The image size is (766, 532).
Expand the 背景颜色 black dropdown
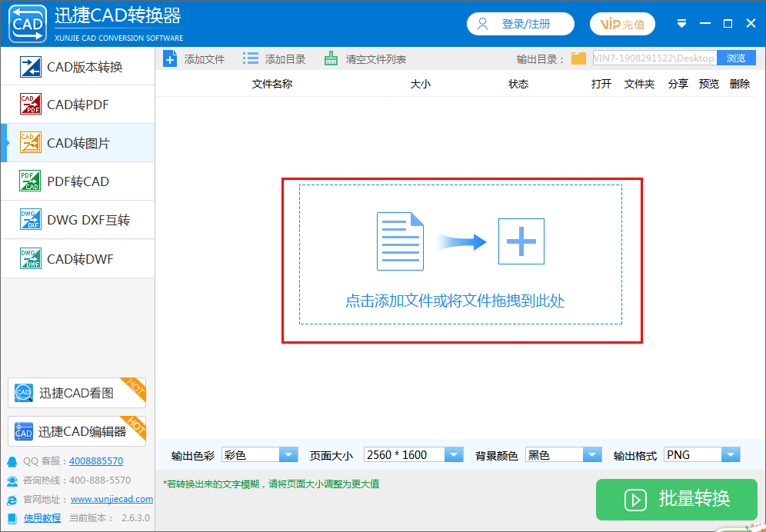click(592, 455)
